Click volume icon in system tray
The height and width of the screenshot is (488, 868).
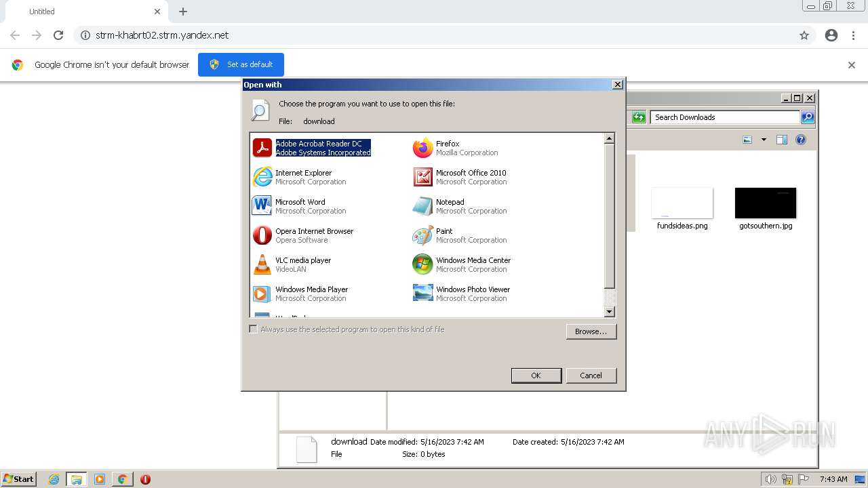point(771,479)
